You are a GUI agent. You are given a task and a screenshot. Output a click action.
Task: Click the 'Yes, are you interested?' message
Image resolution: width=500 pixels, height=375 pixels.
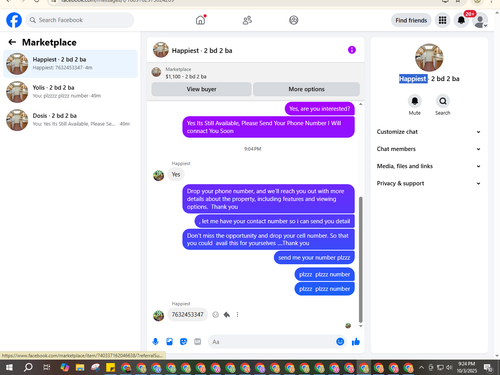(x=319, y=109)
